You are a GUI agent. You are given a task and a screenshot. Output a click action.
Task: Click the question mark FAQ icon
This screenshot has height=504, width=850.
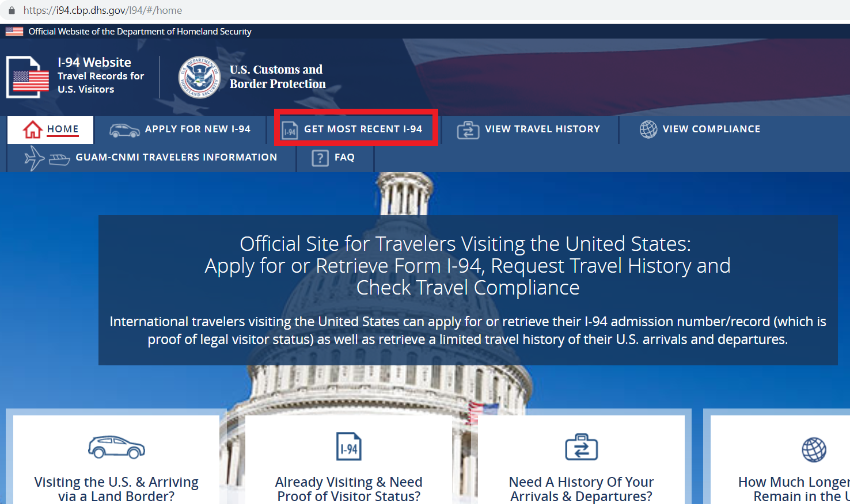point(320,158)
